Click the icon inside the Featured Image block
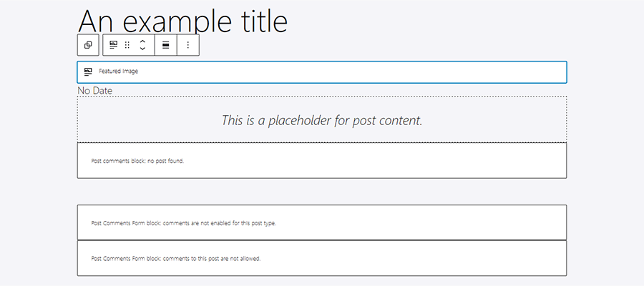Screen dimensions: 644x286 pyautogui.click(x=88, y=71)
